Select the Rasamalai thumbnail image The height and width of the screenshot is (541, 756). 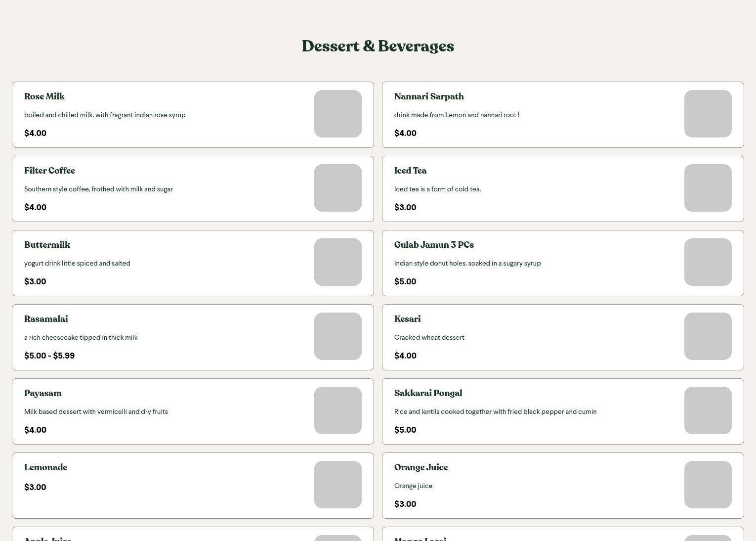(x=337, y=336)
